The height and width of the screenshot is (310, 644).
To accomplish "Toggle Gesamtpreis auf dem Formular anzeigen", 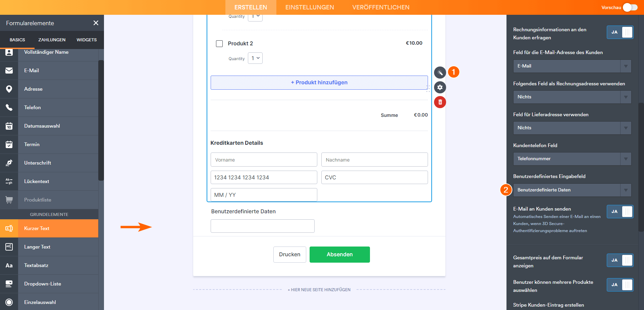I will click(620, 260).
